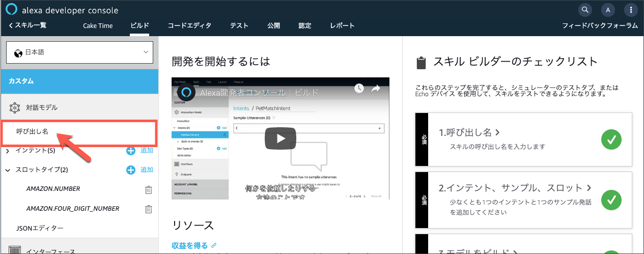
Task: Click the clipboard icon beside checklist title
Action: click(421, 63)
